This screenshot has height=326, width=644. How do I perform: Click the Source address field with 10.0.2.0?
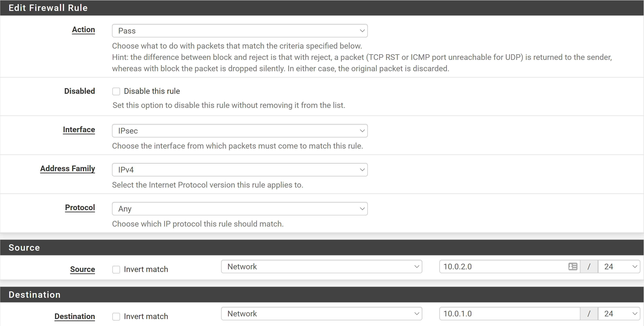tap(502, 266)
